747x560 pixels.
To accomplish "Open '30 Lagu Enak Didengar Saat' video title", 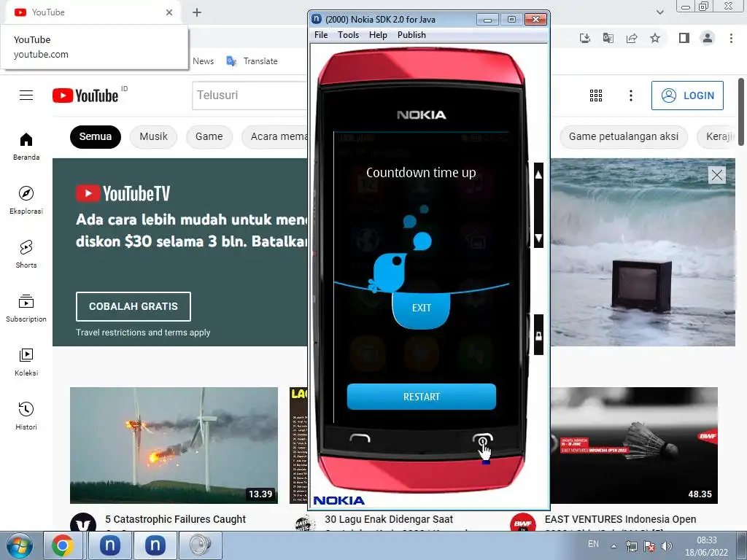I will (389, 519).
